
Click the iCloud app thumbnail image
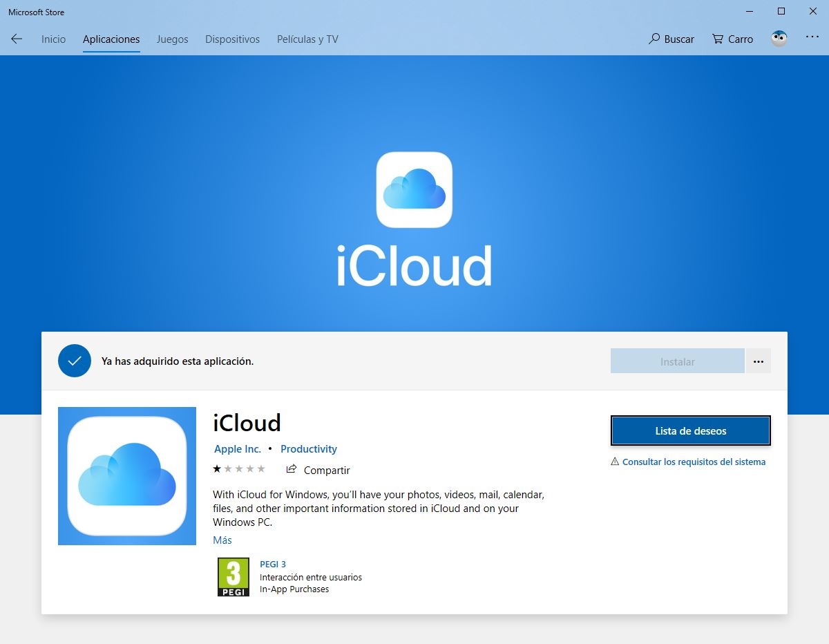point(127,476)
